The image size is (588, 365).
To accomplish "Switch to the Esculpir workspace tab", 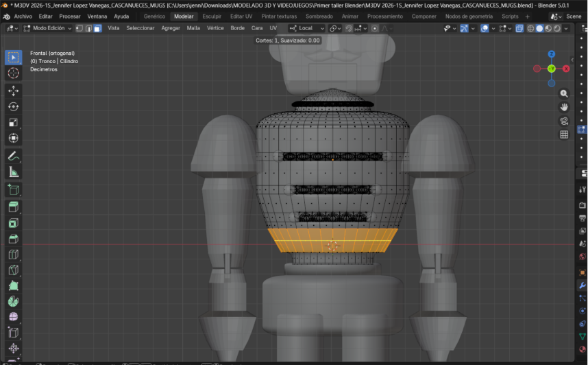I will (211, 16).
